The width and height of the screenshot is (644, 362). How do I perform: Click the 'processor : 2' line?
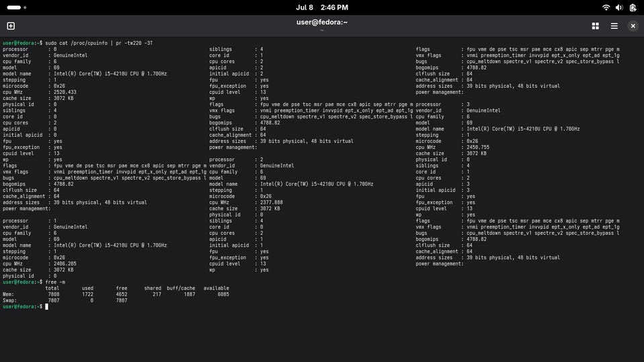[236, 160]
